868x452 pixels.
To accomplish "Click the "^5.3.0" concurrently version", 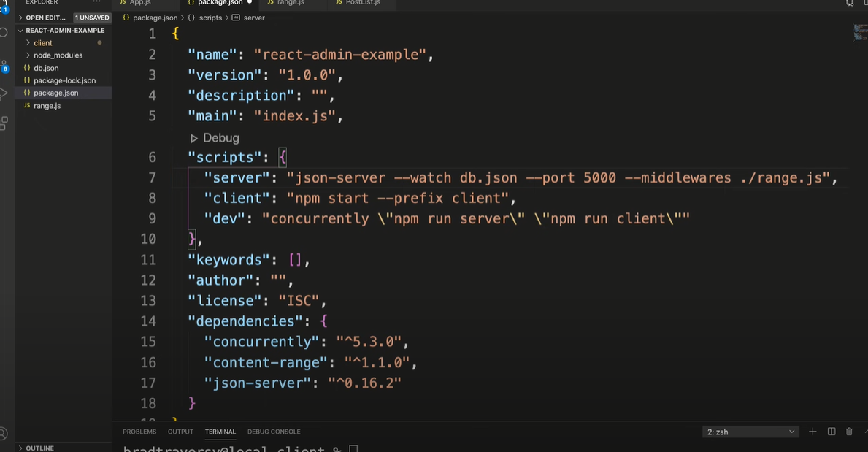I will click(x=369, y=342).
